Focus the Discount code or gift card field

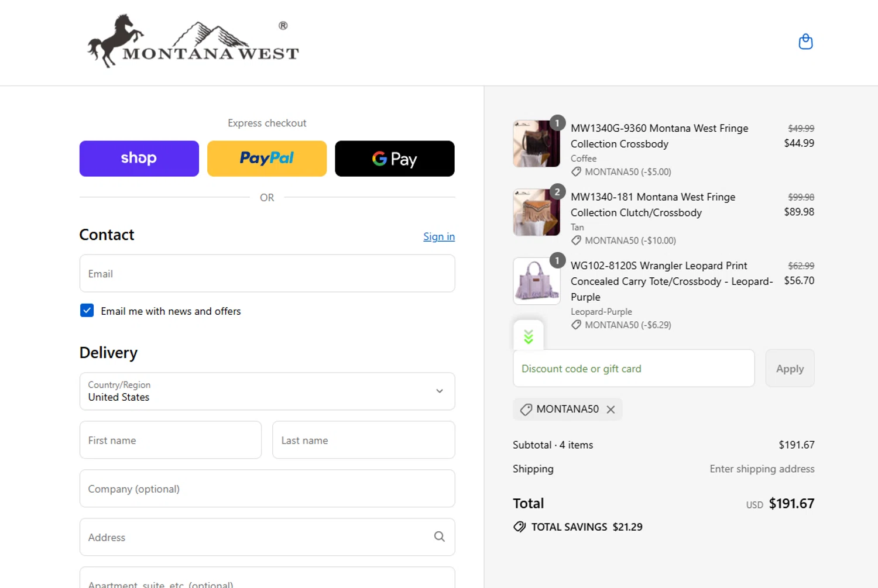tap(633, 369)
